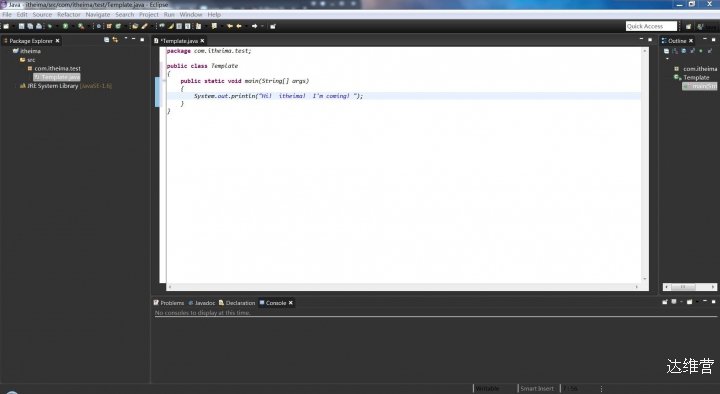
Task: Click the Outline horizontal scrollbar
Action: coord(689,287)
